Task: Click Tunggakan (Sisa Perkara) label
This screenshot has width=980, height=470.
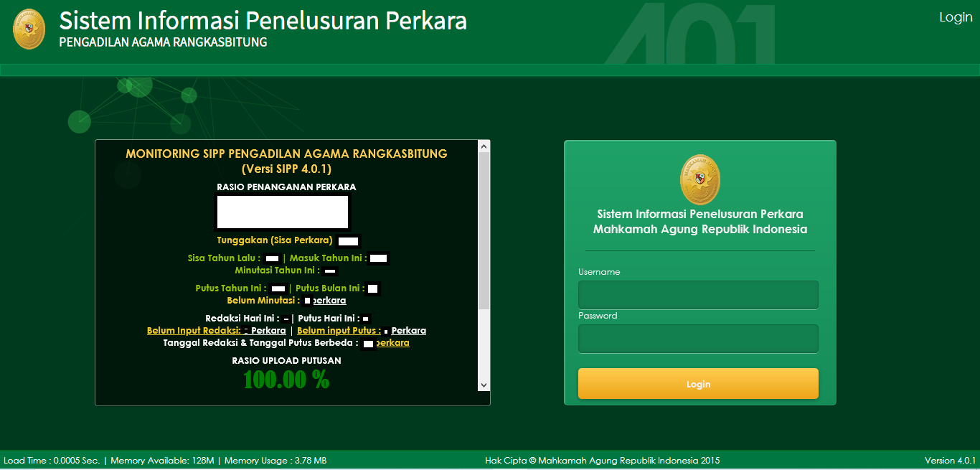Action: pyautogui.click(x=275, y=240)
